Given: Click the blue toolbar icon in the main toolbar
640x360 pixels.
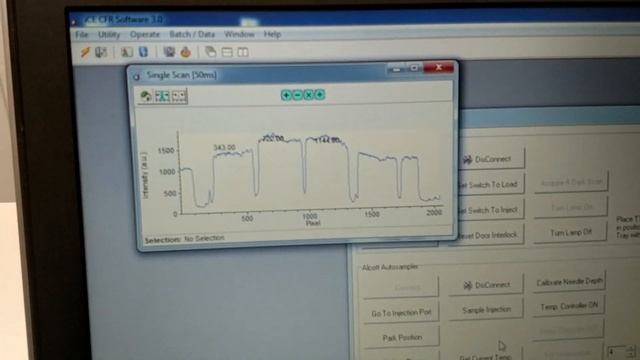Looking at the screenshot, I should click(x=143, y=52).
